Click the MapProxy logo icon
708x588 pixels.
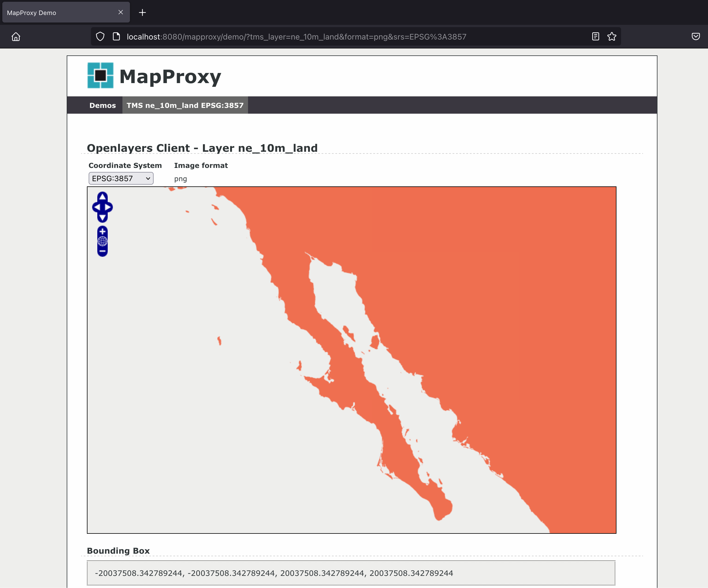[100, 76]
